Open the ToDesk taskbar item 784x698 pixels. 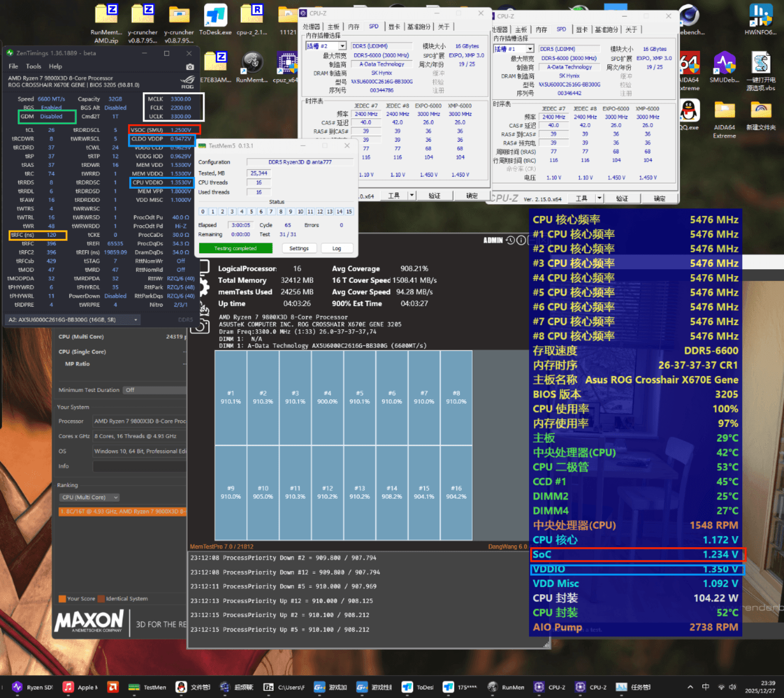(x=417, y=687)
